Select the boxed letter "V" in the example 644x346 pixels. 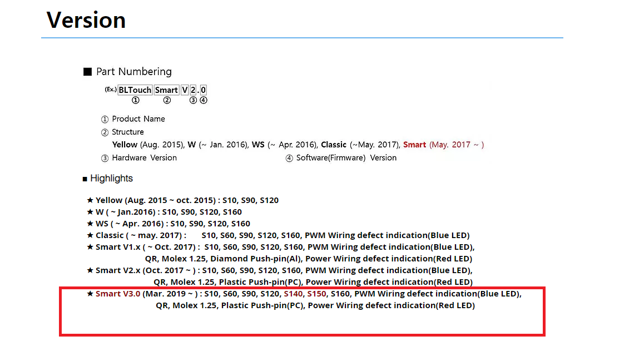click(185, 90)
